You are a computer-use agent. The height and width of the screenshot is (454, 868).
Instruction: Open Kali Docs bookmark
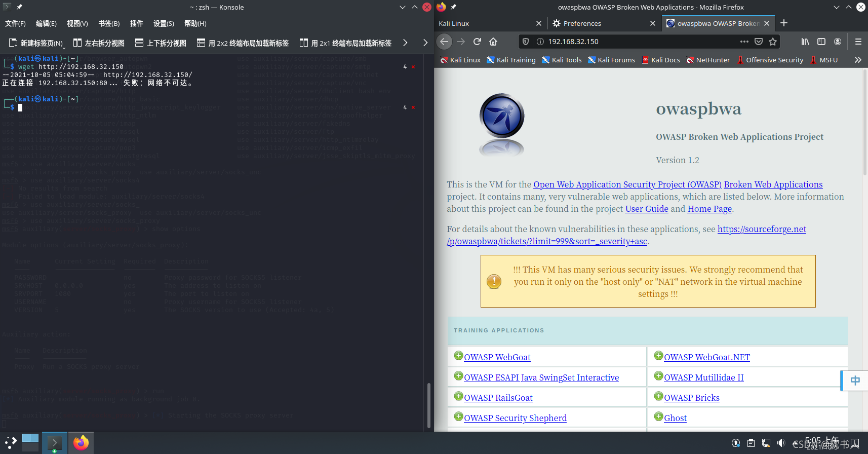pyautogui.click(x=661, y=60)
